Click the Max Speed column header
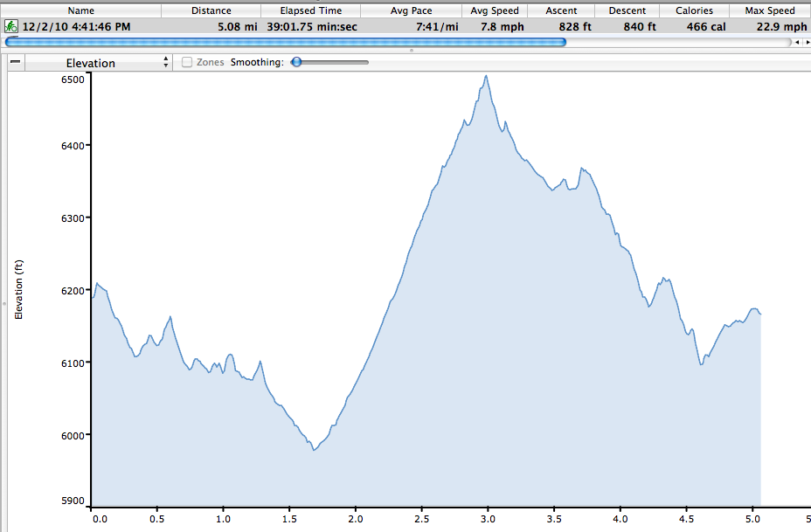Viewport: 811px width, 532px height. [769, 10]
